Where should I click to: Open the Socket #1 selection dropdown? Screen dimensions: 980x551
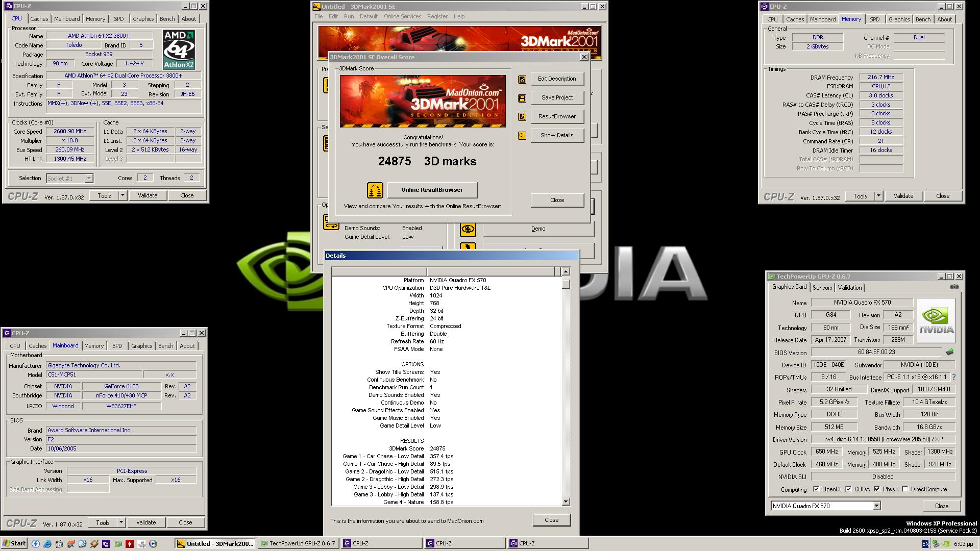pos(89,179)
